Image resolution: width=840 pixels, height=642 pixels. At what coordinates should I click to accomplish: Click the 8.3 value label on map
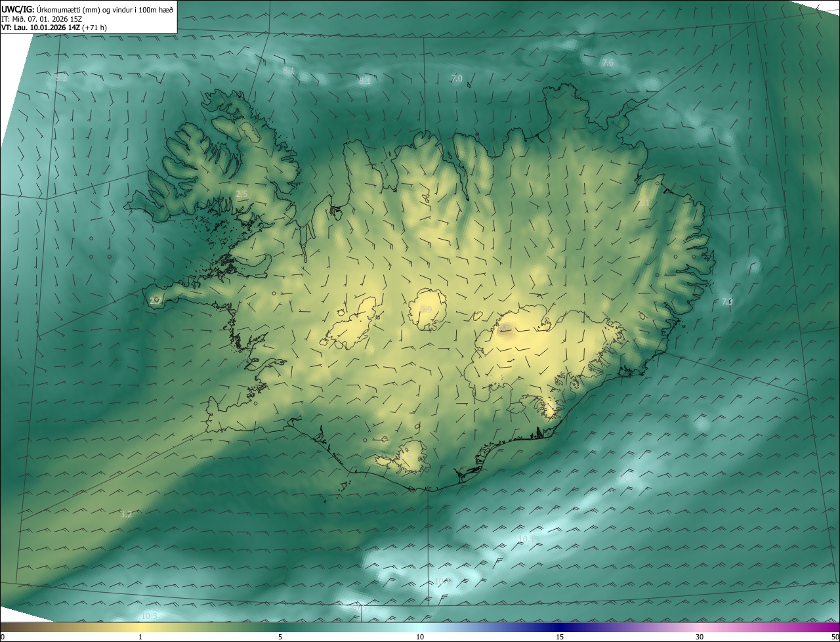click(x=61, y=77)
